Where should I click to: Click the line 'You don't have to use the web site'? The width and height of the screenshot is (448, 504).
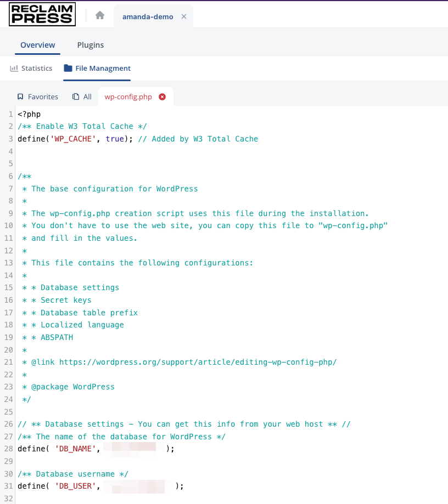point(205,225)
